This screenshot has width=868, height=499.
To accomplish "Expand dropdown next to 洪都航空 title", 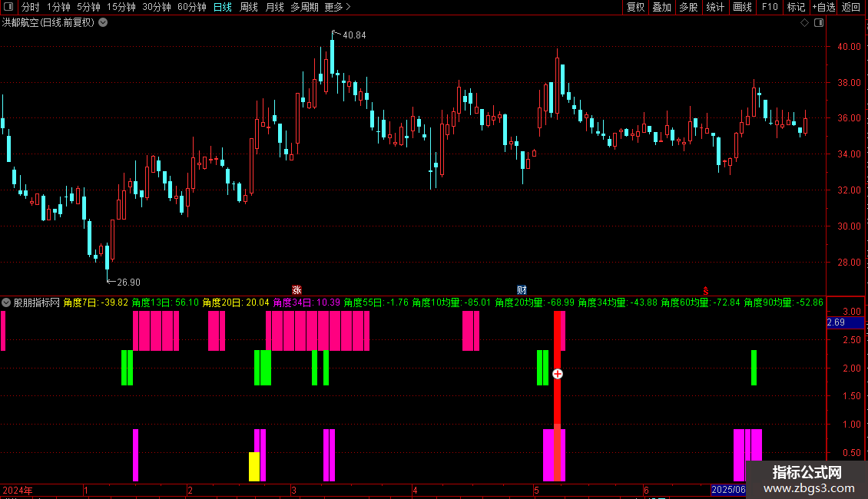I will click(103, 23).
